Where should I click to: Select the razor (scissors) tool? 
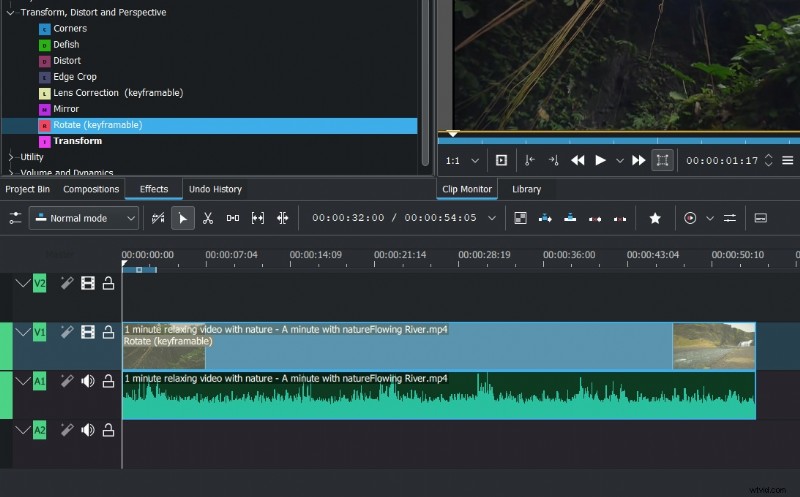click(208, 218)
